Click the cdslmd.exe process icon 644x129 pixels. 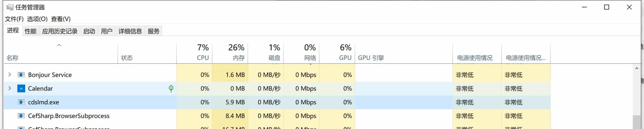[x=21, y=102]
